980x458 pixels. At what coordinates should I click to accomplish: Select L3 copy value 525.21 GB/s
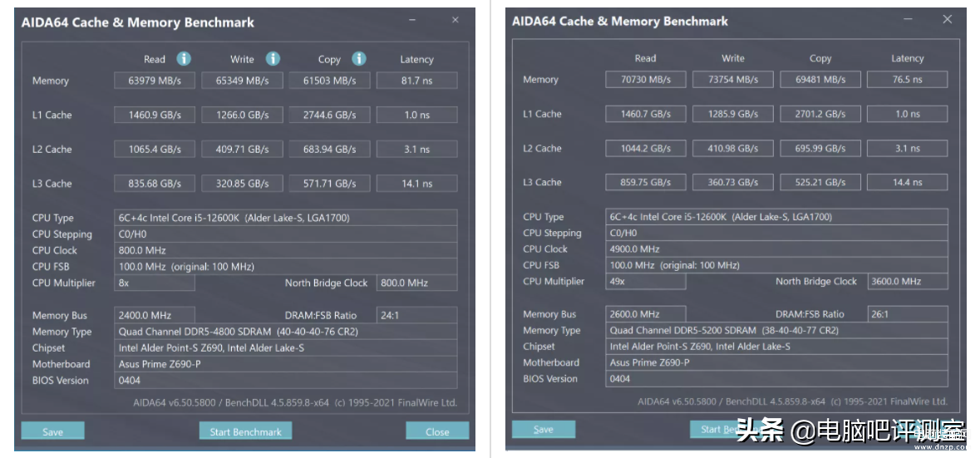820,182
